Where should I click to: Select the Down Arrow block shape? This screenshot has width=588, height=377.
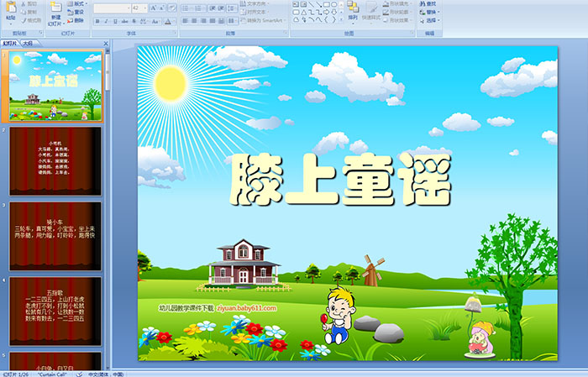333,13
